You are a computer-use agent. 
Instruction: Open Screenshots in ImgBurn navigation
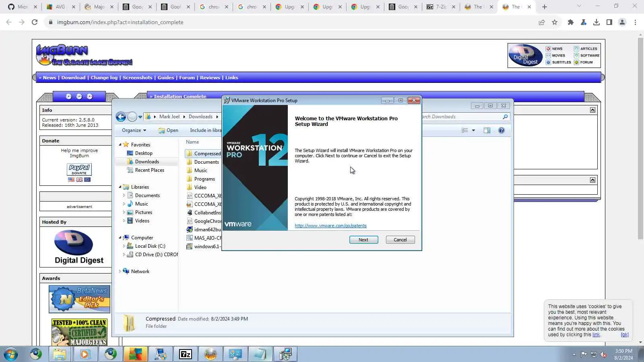point(137,78)
